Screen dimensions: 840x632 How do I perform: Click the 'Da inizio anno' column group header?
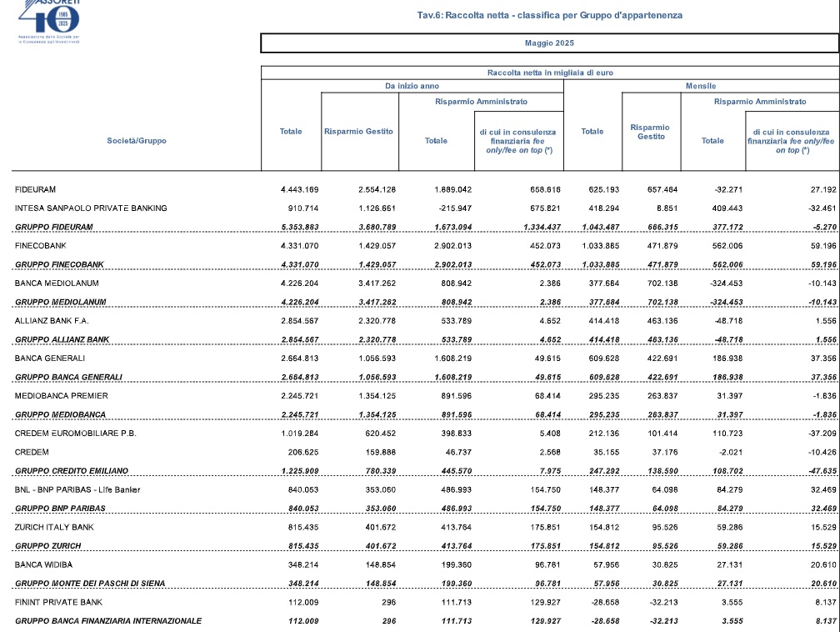tap(412, 87)
